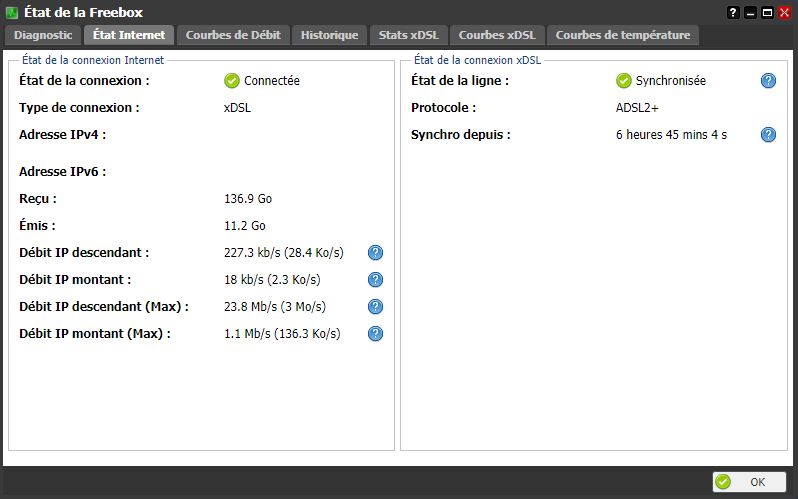View the Courbes de température tab
Screen dimensions: 798x499
click(x=623, y=35)
